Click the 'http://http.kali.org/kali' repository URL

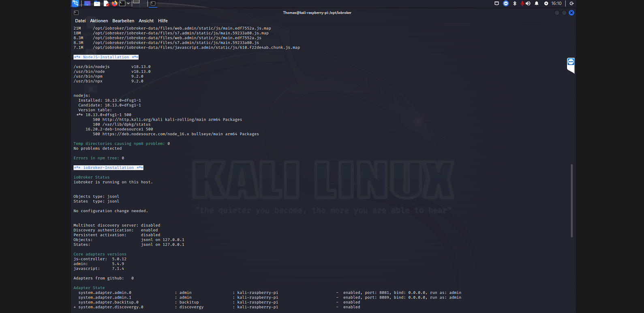tap(133, 120)
